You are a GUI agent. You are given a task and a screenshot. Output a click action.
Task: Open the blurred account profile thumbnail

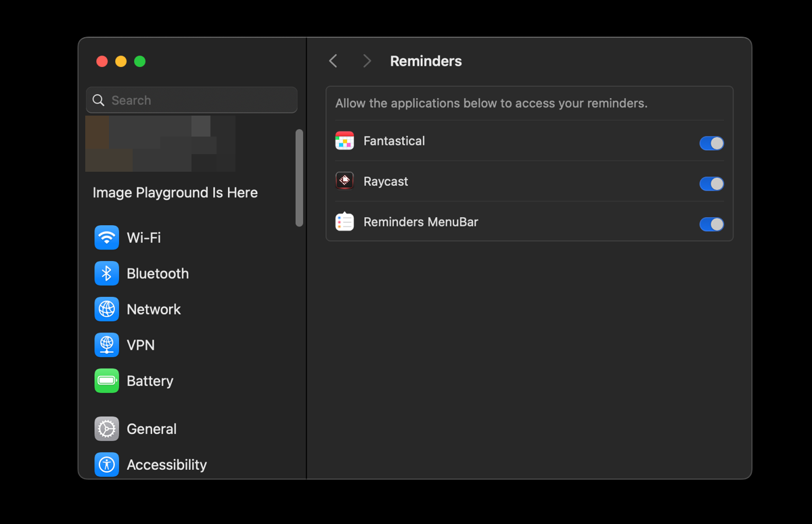coord(160,143)
